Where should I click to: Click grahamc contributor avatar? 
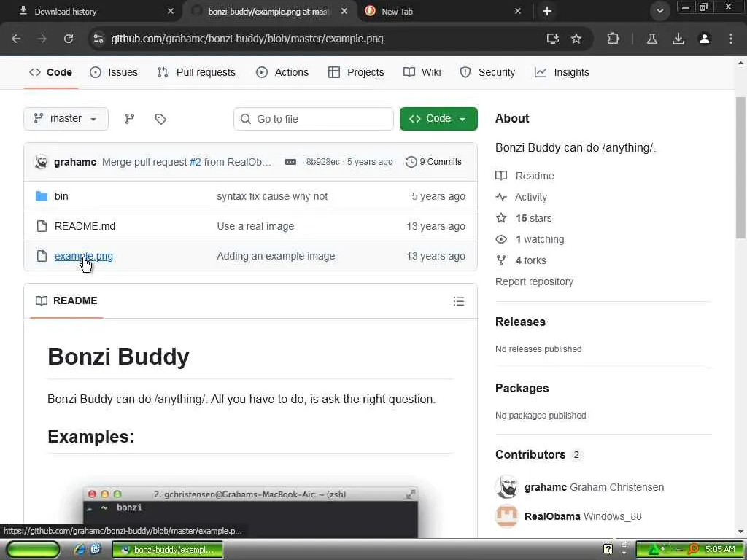[x=507, y=487]
